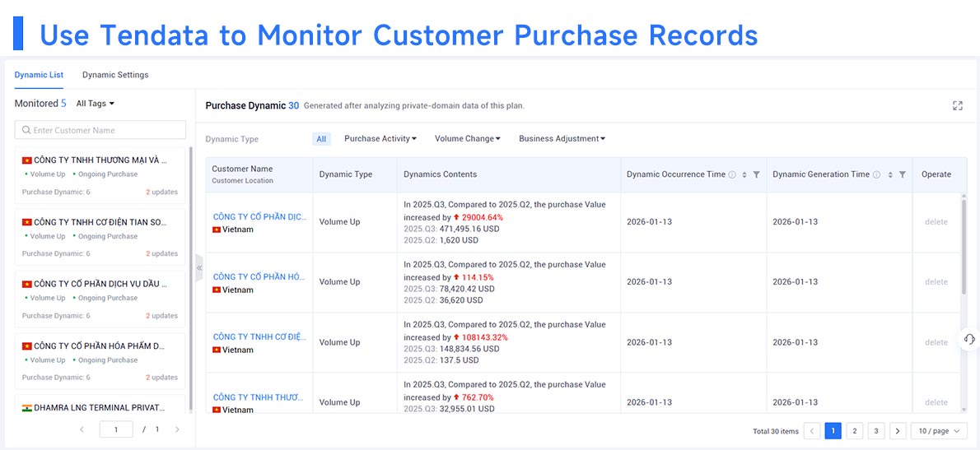
Task: Open customer link CÔNG TY CỔ PHẦN HÓ...
Action: coord(260,276)
